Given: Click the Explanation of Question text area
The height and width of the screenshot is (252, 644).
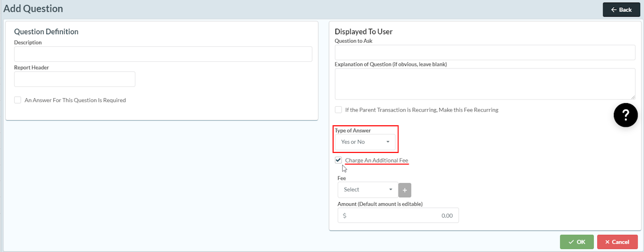Looking at the screenshot, I should tap(485, 84).
